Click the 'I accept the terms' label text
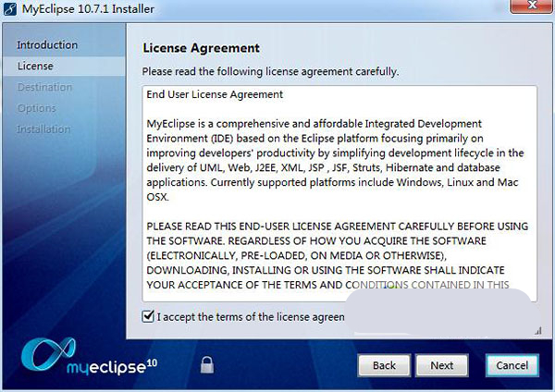The image size is (555, 392). (251, 316)
